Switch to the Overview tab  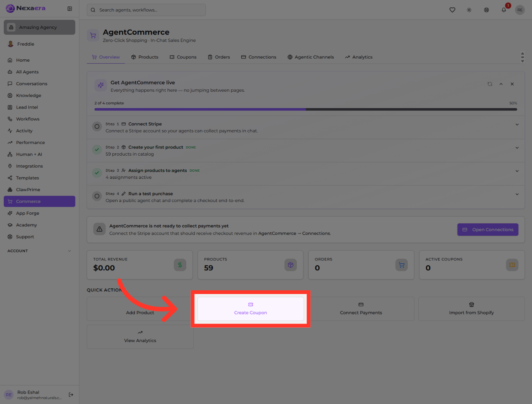(106, 57)
